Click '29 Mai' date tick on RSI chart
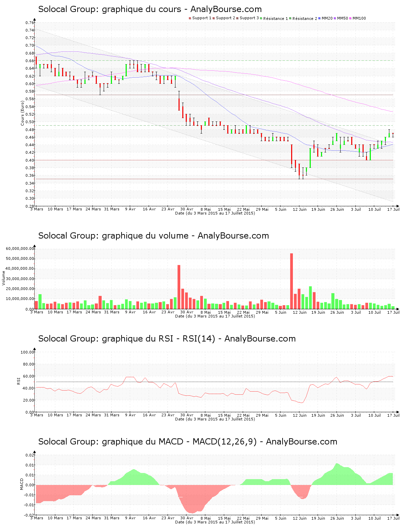The height and width of the screenshot is (532, 412). click(x=262, y=415)
